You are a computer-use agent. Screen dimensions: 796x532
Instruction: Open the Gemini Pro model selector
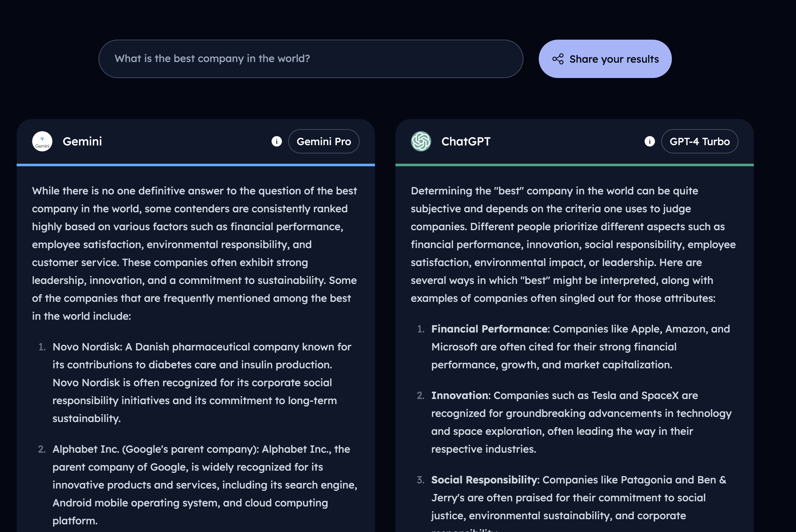tap(323, 141)
